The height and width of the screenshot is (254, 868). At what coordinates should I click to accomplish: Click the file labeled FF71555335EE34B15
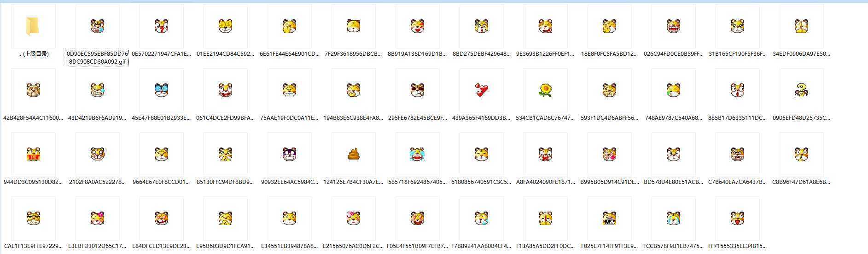tap(737, 219)
